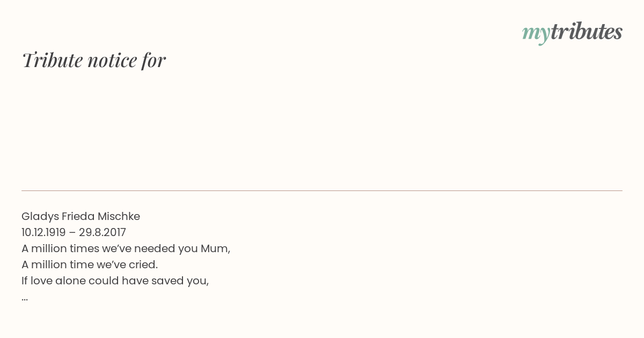
Task: Click the horizontal divider line
Action: pyautogui.click(x=322, y=190)
